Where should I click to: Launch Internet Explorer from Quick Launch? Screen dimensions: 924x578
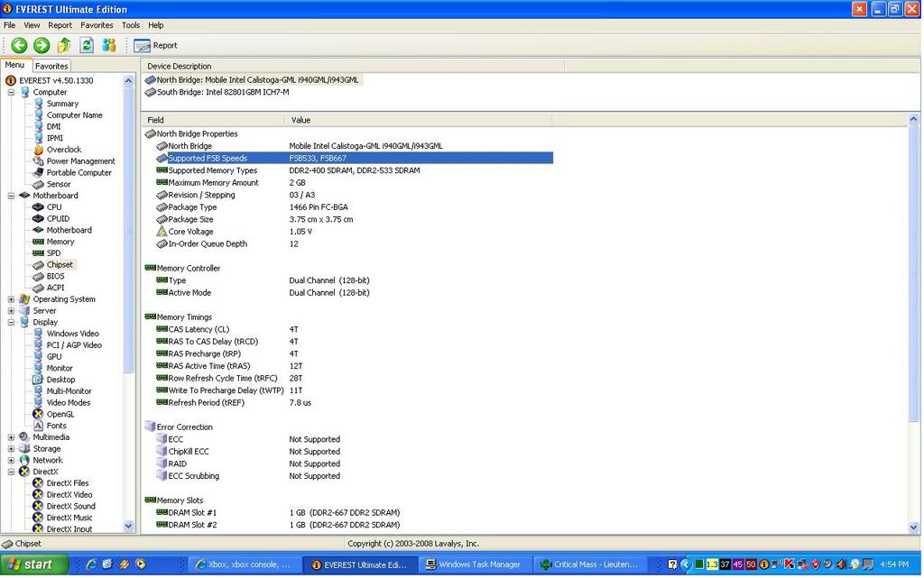[x=91, y=564]
